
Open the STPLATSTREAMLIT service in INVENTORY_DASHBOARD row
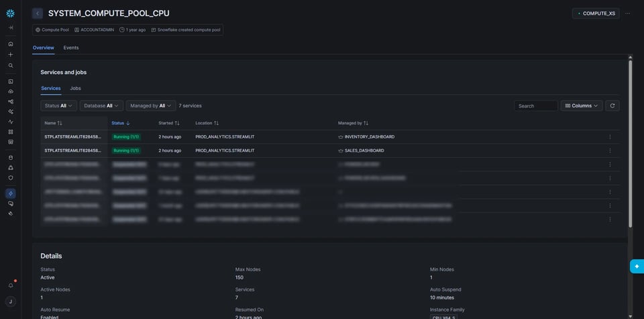tap(72, 137)
